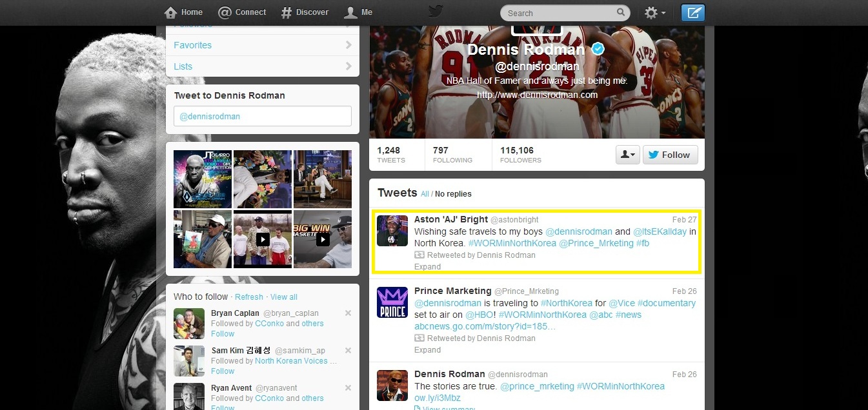The image size is (868, 410).
Task: Show All tweets including replies
Action: (425, 194)
